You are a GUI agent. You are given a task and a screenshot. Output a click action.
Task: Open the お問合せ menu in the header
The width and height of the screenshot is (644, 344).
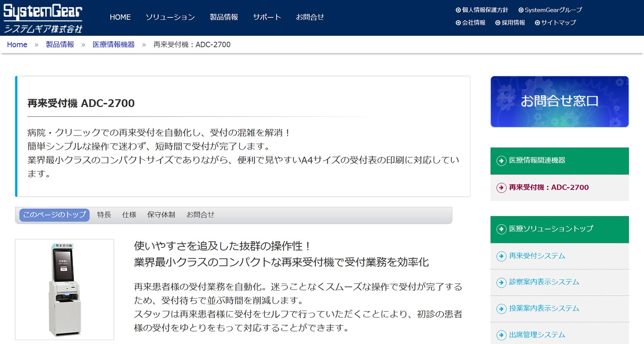[x=310, y=17]
